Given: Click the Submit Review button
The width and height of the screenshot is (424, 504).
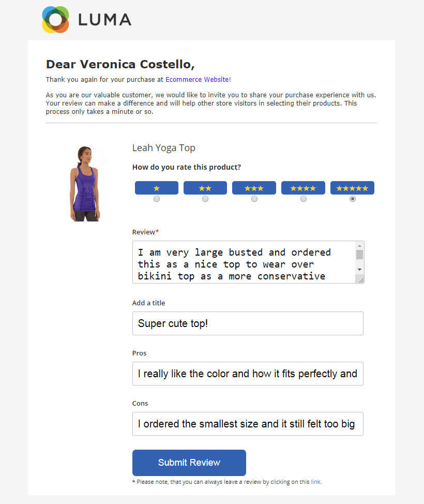Looking at the screenshot, I should (x=189, y=463).
